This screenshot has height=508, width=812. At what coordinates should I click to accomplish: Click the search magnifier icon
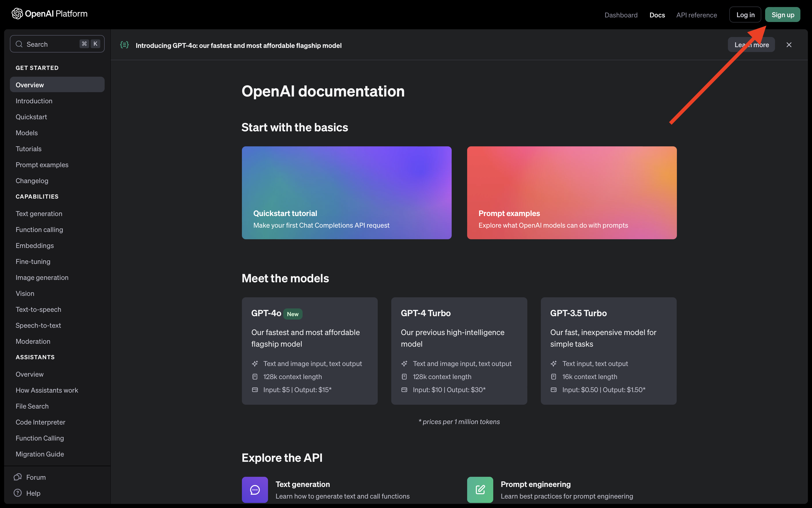[x=19, y=44]
